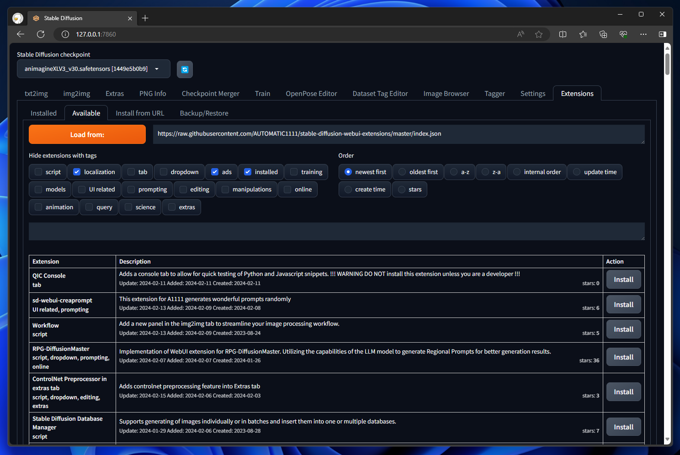Check the script tag checkbox
This screenshot has width=680, height=455.
[x=38, y=172]
